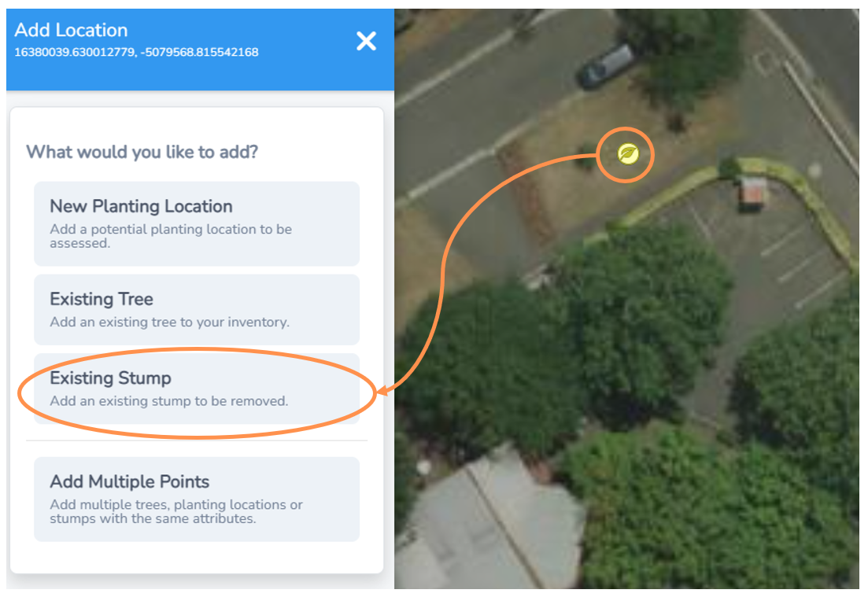Click 'Add a potential planting location' description
868x597 pixels.
pos(171,236)
